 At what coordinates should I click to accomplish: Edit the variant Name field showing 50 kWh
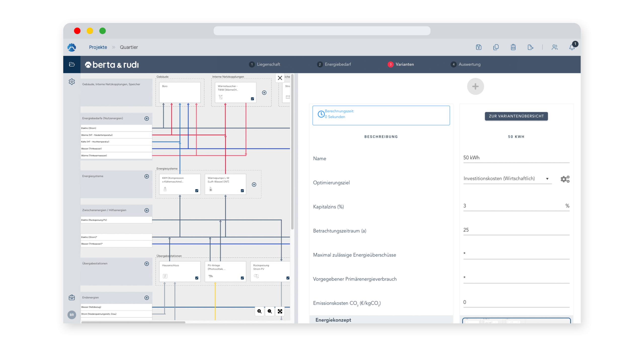pyautogui.click(x=516, y=158)
